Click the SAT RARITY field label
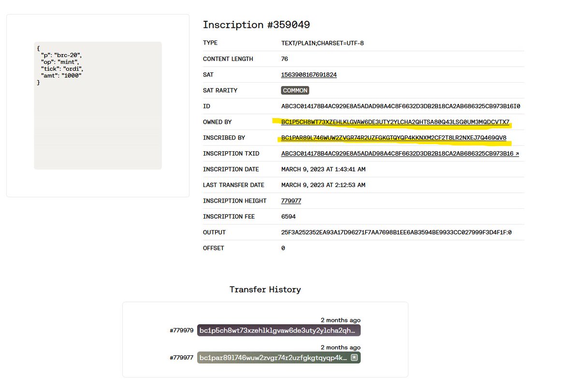This screenshot has height=392, width=580. 220,90
